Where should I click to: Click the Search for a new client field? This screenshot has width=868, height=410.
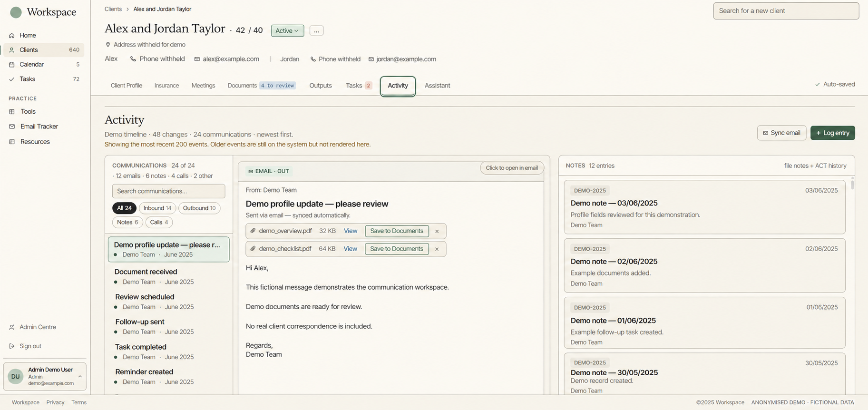(786, 11)
